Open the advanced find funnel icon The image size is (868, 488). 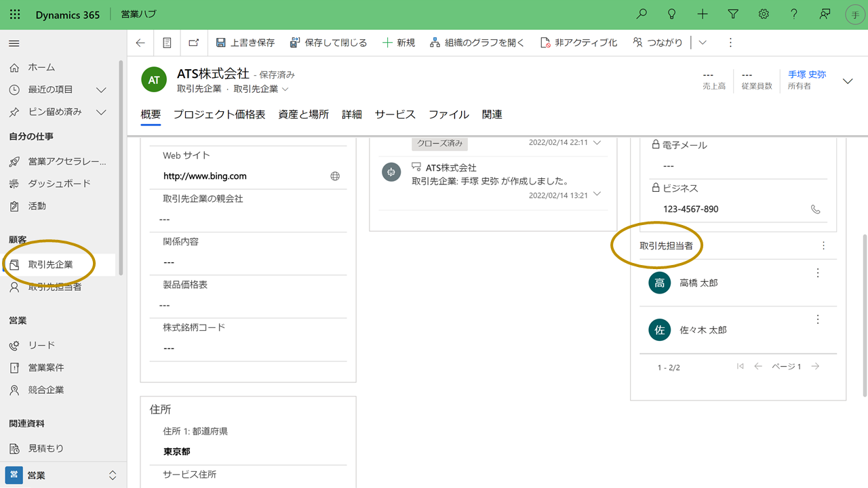coord(733,14)
